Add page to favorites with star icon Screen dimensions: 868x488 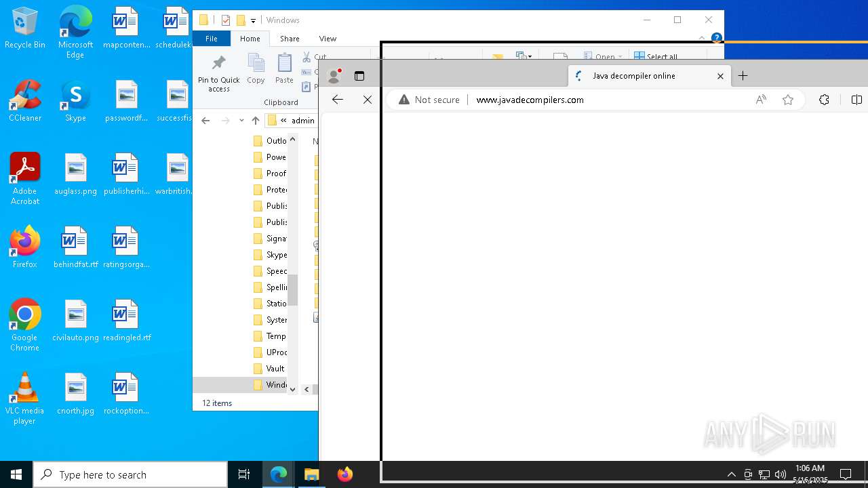pos(787,100)
